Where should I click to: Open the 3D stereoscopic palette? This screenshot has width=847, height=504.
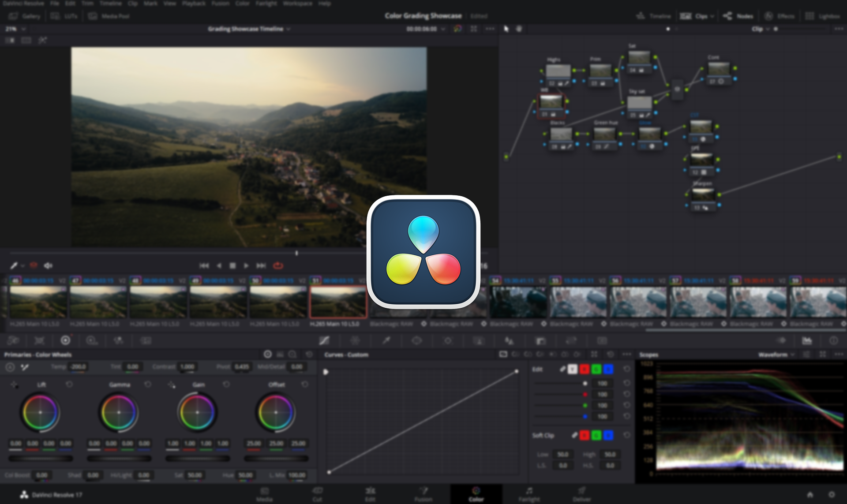coord(602,340)
